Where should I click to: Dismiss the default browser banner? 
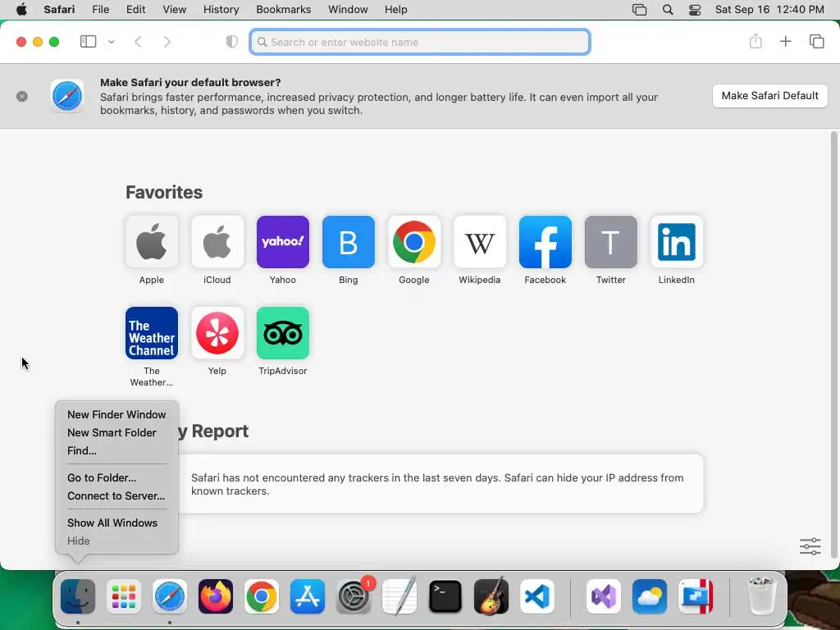pos(22,97)
